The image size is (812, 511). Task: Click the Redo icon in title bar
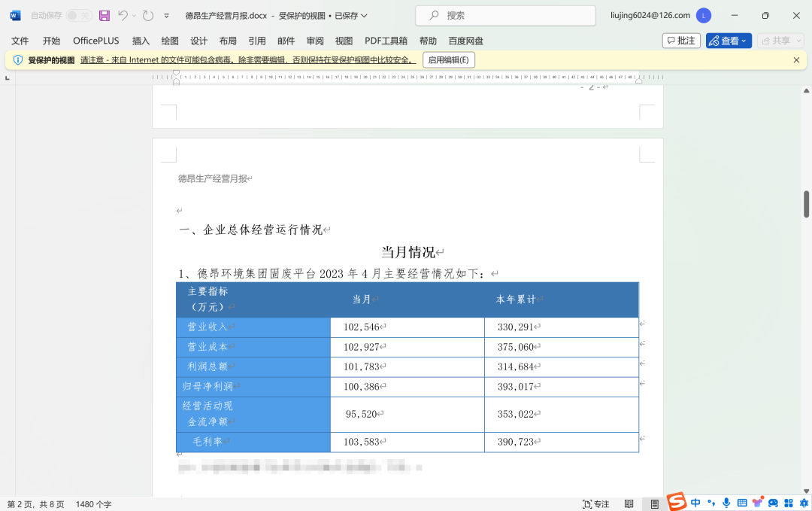pyautogui.click(x=148, y=15)
